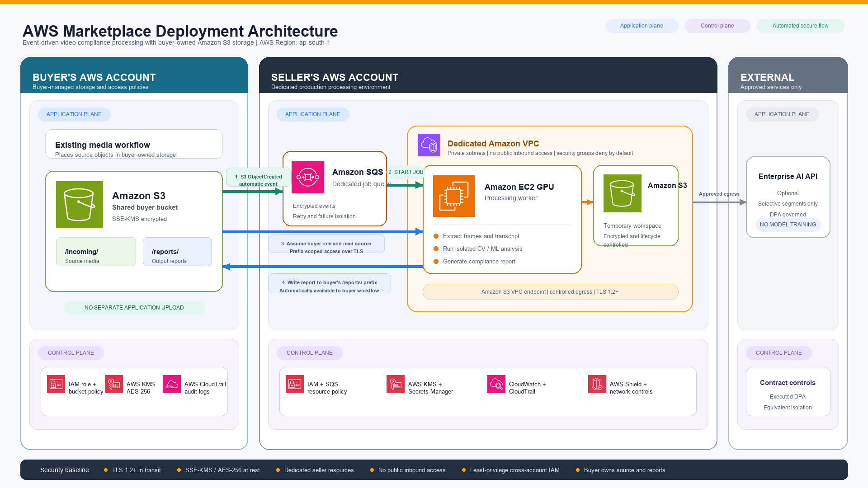The image size is (868, 488).
Task: Click the AWS Marketplace Deployment Architecture title
Action: pyautogui.click(x=180, y=31)
